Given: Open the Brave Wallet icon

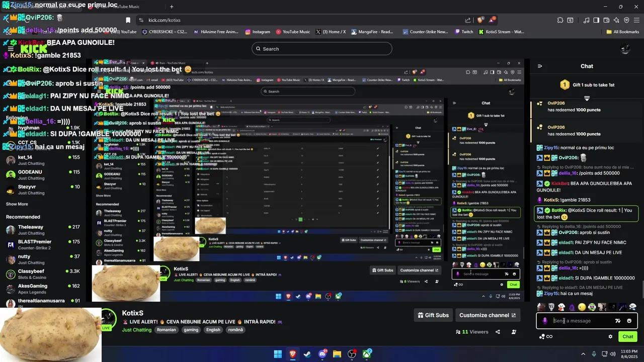Looking at the screenshot, I should (x=606, y=20).
